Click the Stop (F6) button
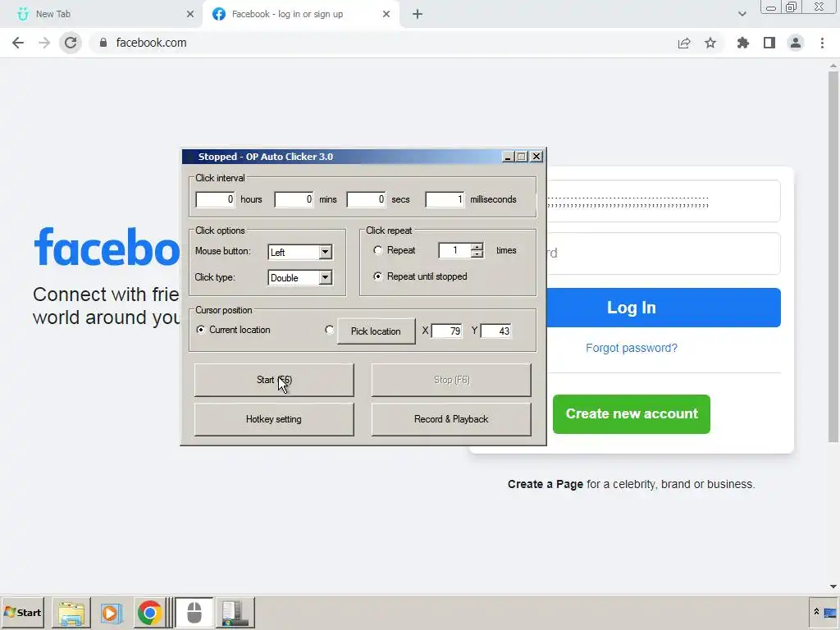840x630 pixels. pos(451,381)
